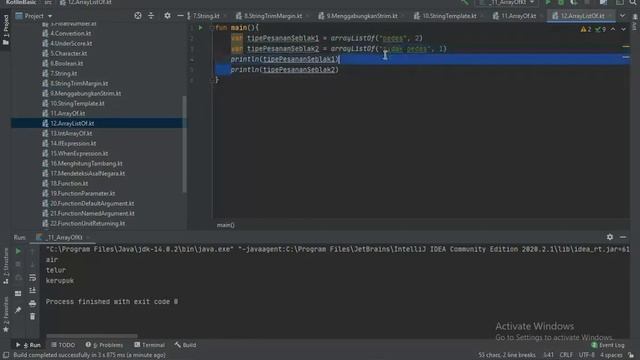
Task: Open the 4 spaces indent selector
Action: coord(611,355)
